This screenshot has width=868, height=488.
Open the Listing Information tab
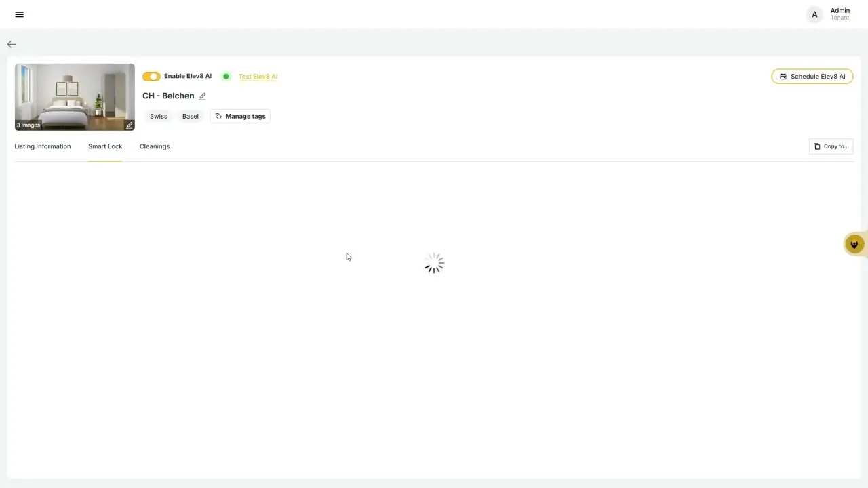(x=43, y=146)
